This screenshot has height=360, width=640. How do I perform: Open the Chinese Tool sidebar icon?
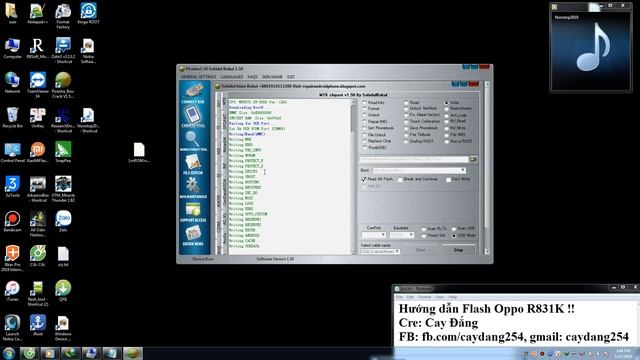tap(193, 117)
